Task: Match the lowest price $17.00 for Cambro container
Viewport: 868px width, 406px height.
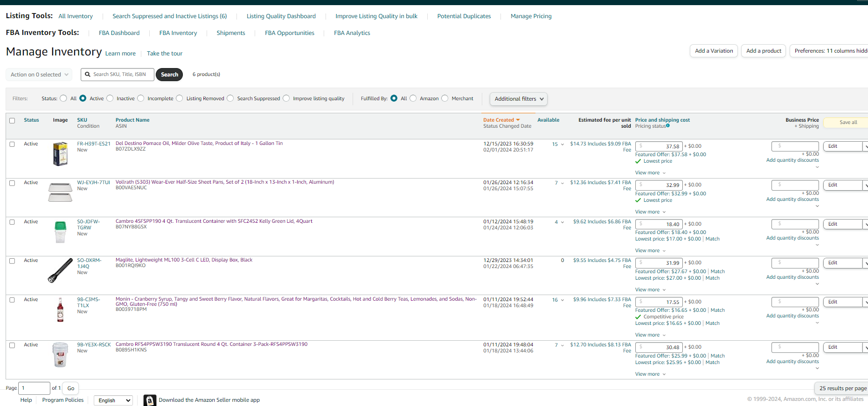Action: 712,239
